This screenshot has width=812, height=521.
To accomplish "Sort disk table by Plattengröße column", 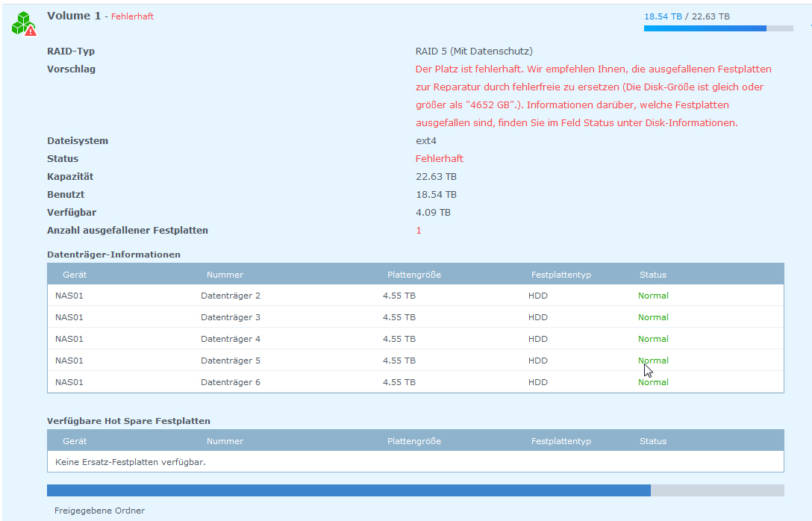I will coord(414,275).
